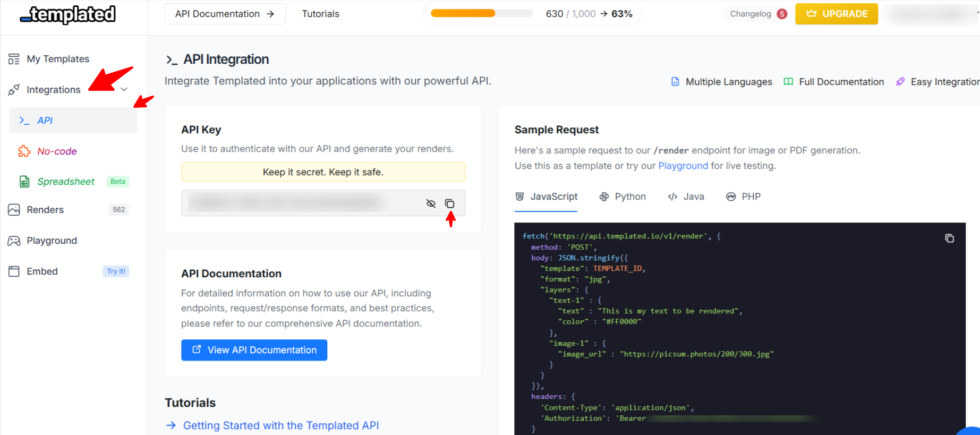Click the Integrations plug icon
Viewport: 980px width, 435px height.
point(14,90)
